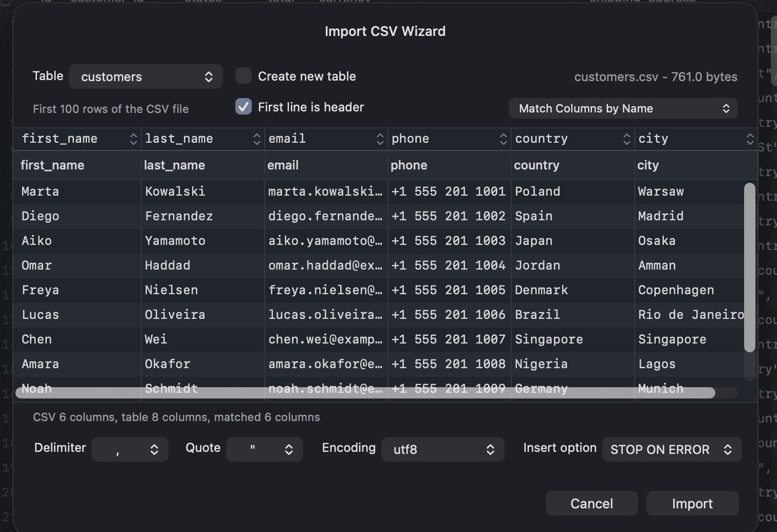This screenshot has height=532, width=777.
Task: Open the Delimiter dropdown
Action: pyautogui.click(x=130, y=449)
